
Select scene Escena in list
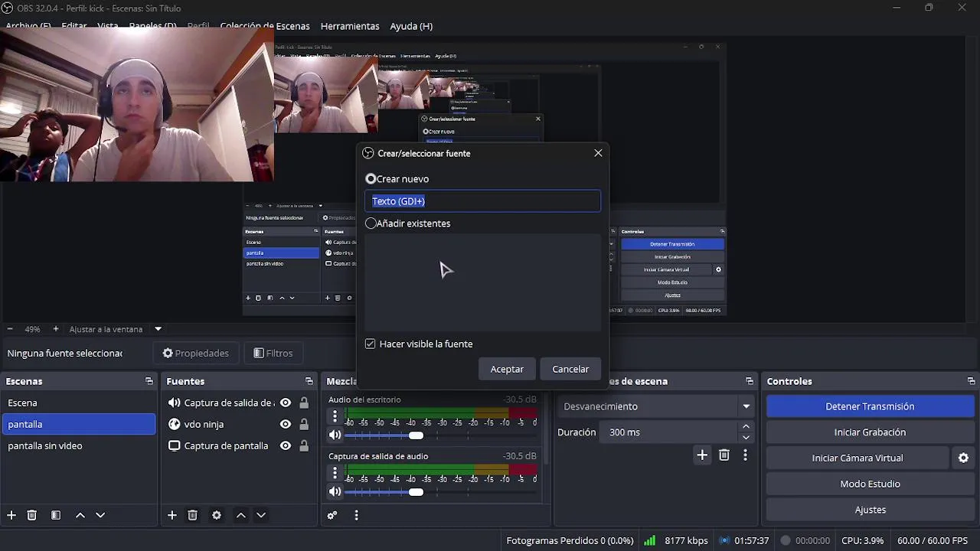pos(80,403)
